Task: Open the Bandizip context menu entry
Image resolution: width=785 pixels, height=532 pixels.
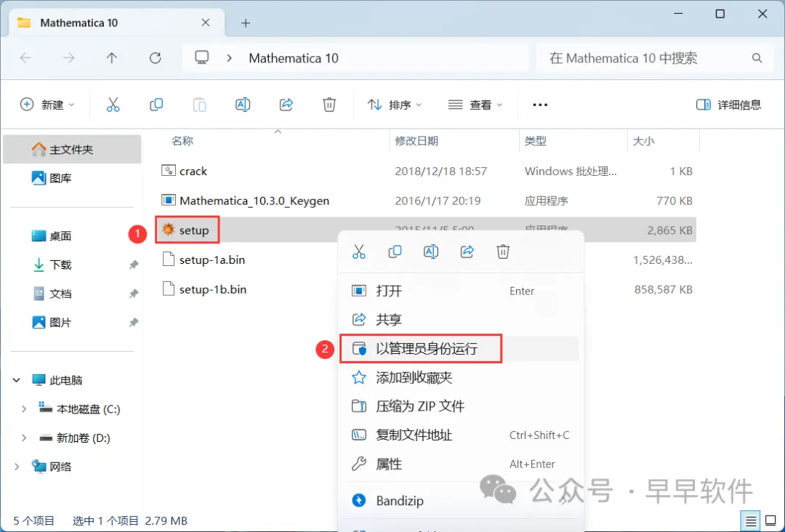Action: (461, 501)
